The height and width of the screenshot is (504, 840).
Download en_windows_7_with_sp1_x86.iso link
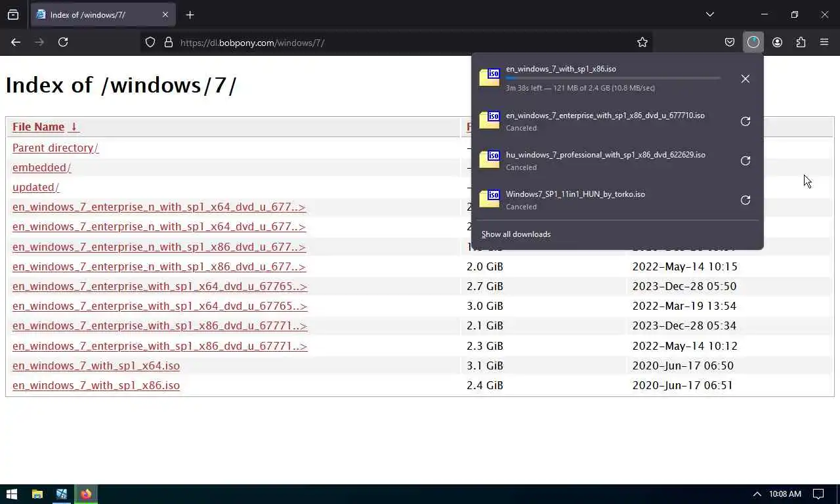coord(96,385)
